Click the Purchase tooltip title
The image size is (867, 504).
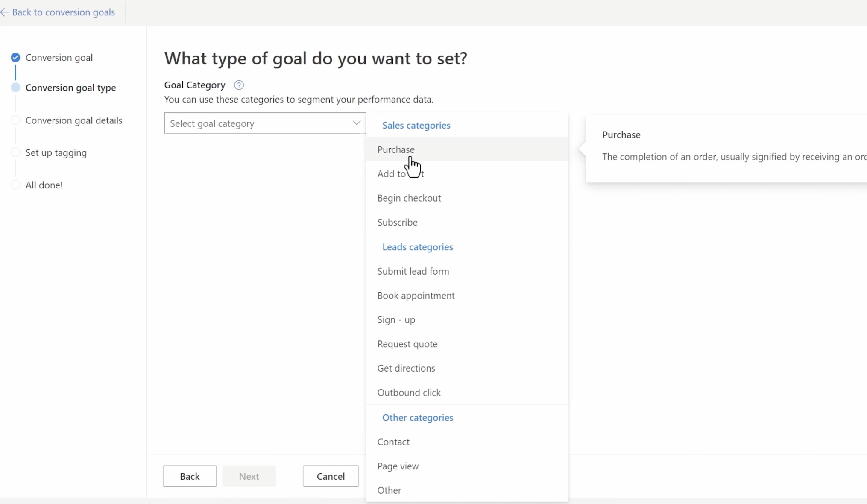pyautogui.click(x=621, y=135)
